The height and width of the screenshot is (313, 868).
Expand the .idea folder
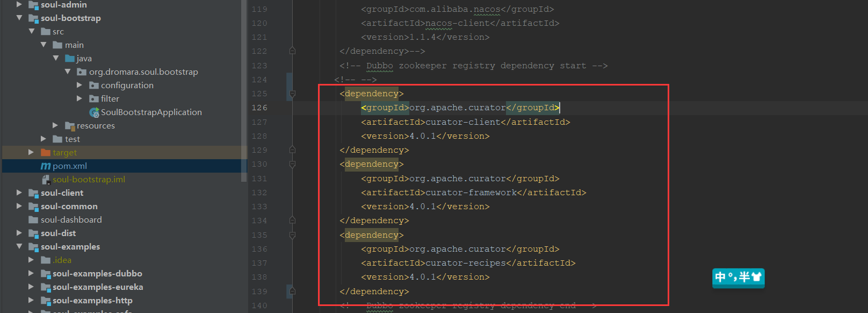pyautogui.click(x=31, y=260)
